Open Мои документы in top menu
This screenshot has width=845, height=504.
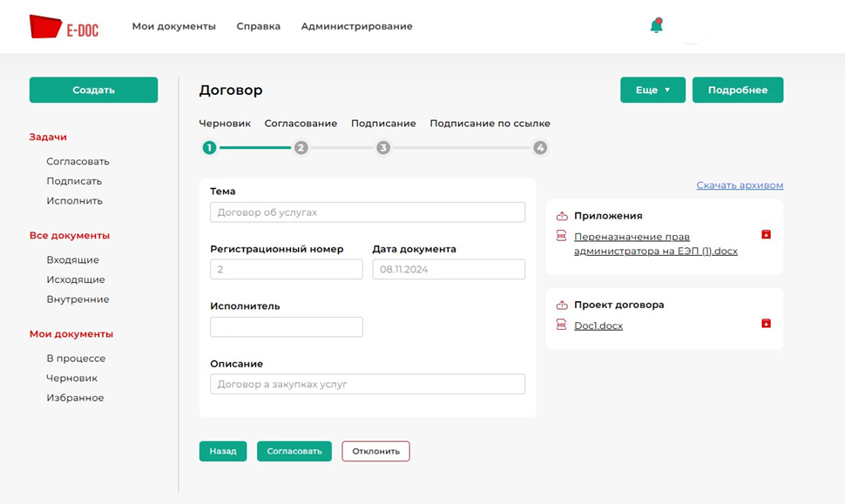[173, 26]
